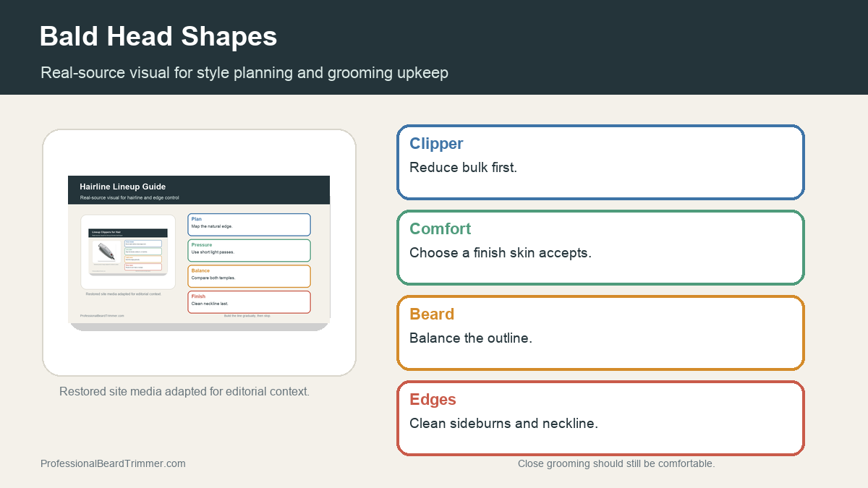
Task: Click nested Balance card in thumbnail
Action: click(x=249, y=276)
